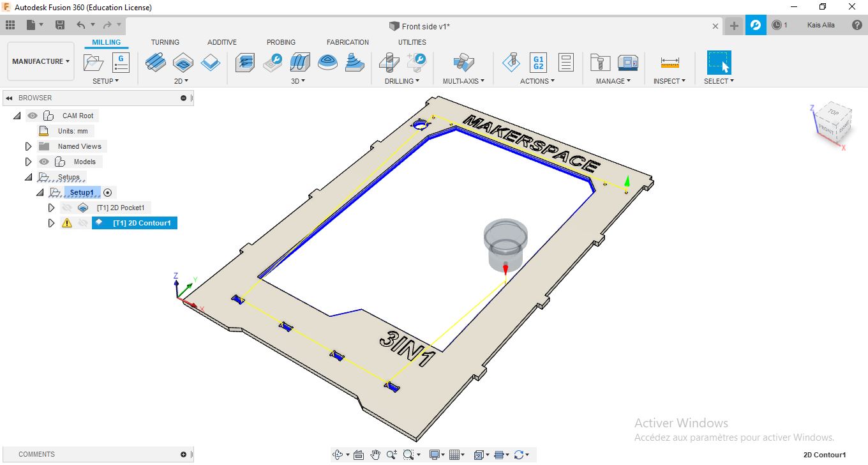Activate the Zoom magnifier tool
This screenshot has height=465, width=868.
tap(391, 455)
